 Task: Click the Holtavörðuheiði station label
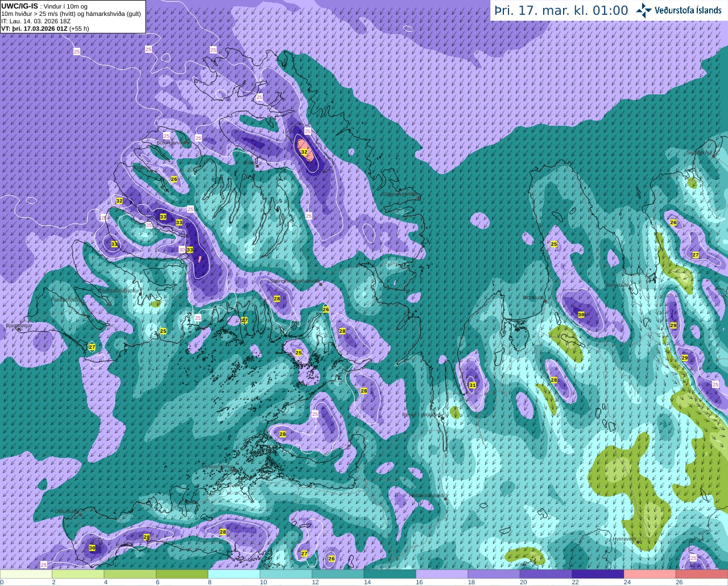(x=427, y=495)
